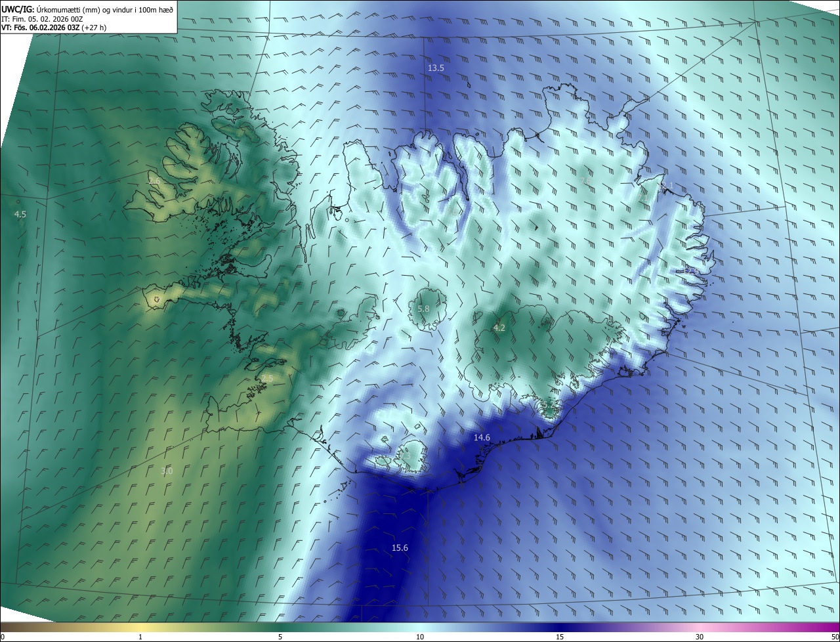Click the 10 label on the colour scale
840x642 pixels.
click(x=420, y=637)
